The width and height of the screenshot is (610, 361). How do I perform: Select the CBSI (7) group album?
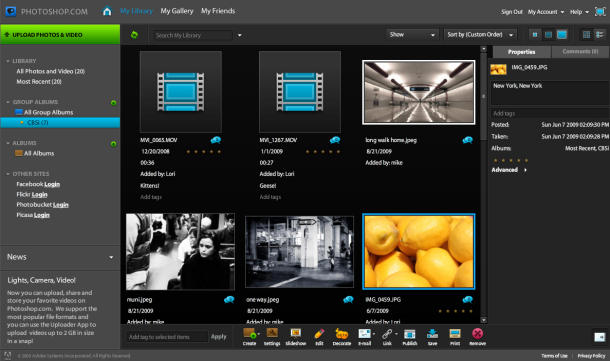[60, 123]
